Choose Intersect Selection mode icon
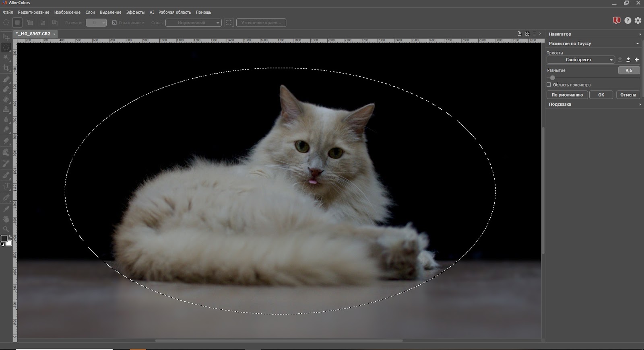Viewport: 644px width, 350px height. [55, 23]
